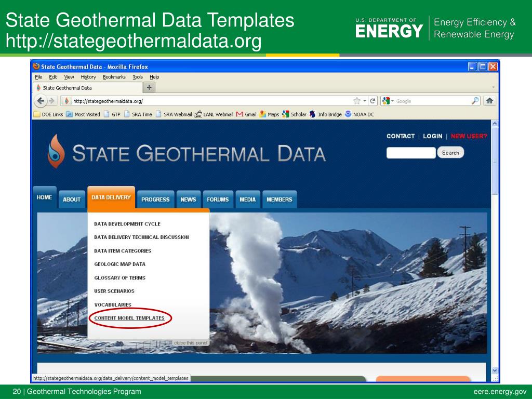Viewport: 532px width, 399px height.
Task: Open the search engine dropdown next to Google icon
Action: click(x=392, y=101)
